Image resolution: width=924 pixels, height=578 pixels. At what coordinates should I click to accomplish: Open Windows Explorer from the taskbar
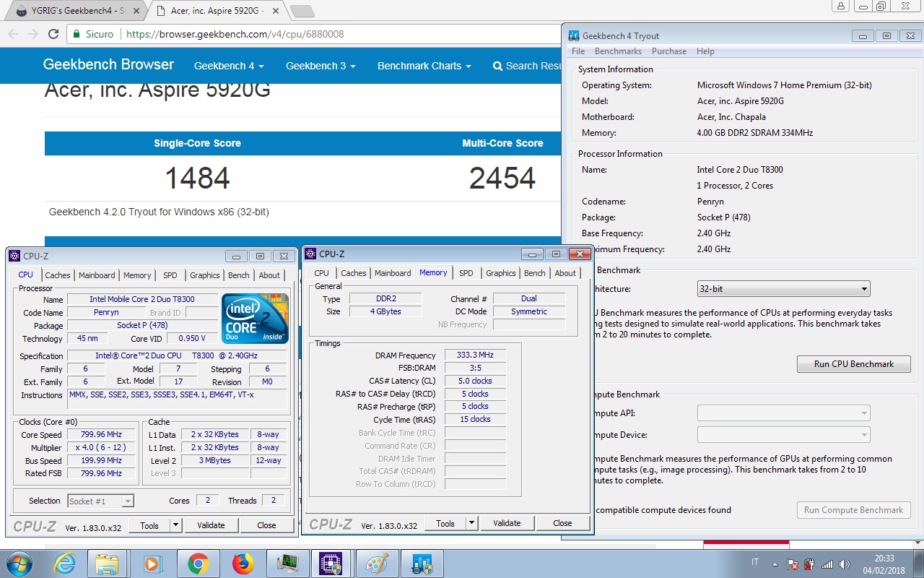coord(108,564)
